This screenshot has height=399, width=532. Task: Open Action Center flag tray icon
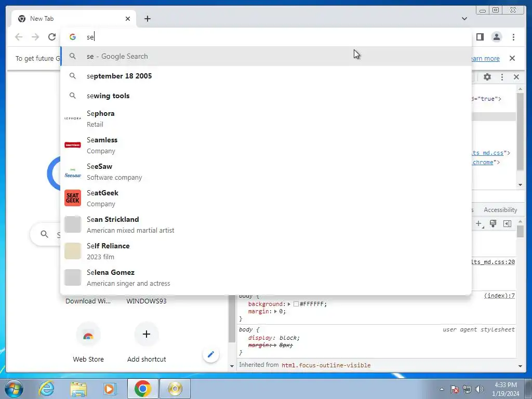[455, 389]
